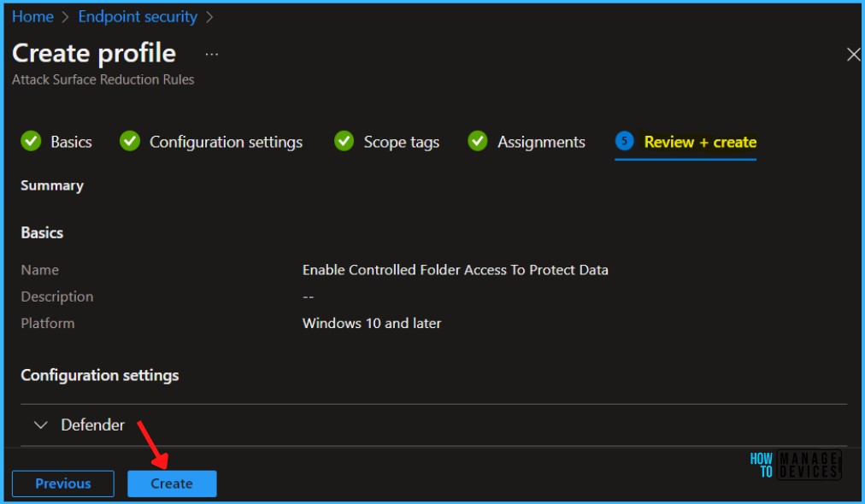Go to the Basics step
The height and width of the screenshot is (504, 865).
point(71,143)
